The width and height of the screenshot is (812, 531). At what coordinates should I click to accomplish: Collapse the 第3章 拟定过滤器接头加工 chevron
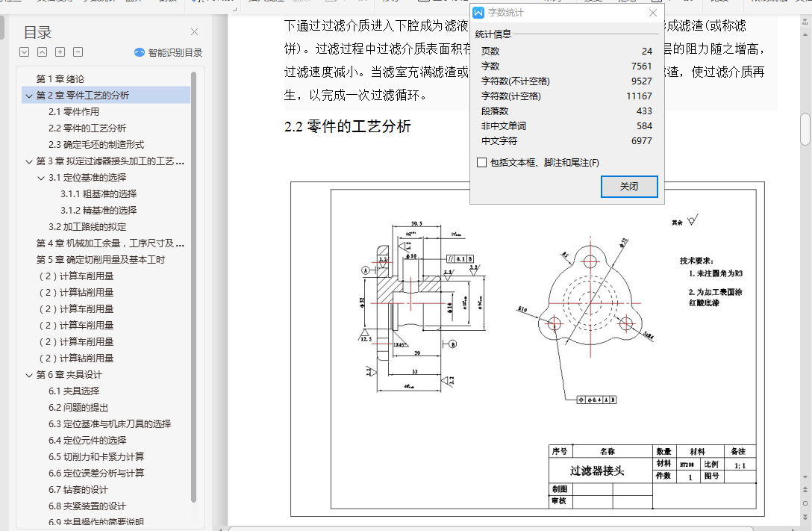coord(29,161)
